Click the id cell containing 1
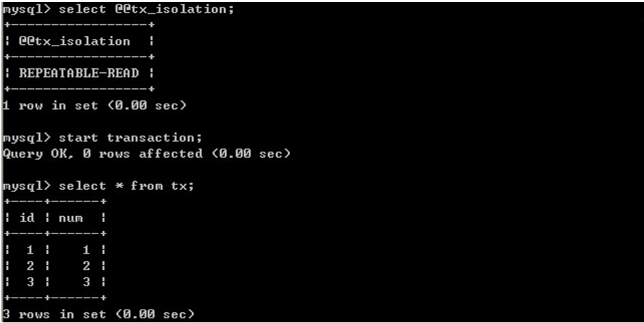The image size is (644, 323). point(30,249)
